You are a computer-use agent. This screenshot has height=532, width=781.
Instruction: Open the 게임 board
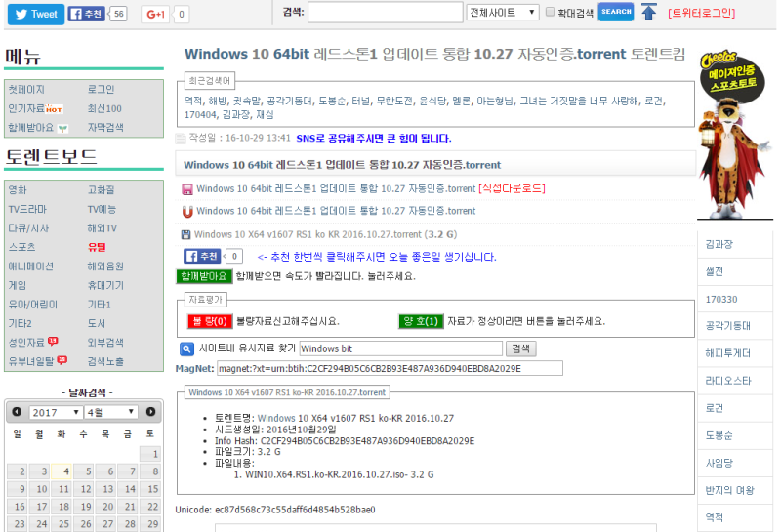tap(18, 285)
